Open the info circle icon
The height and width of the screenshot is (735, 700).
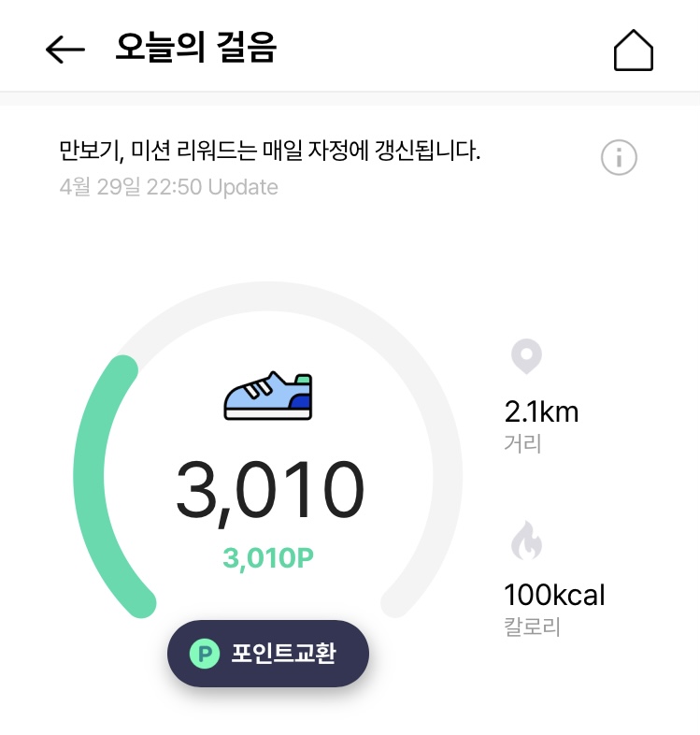click(619, 157)
